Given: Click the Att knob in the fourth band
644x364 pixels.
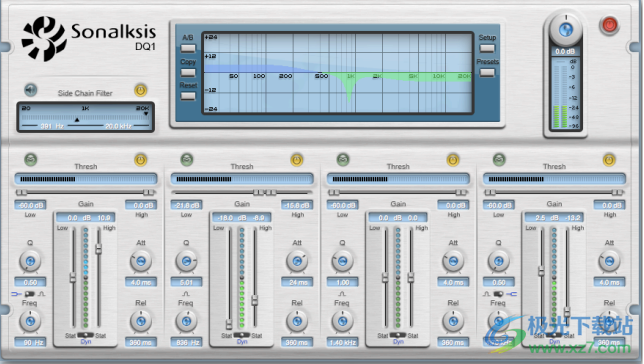Looking at the screenshot, I should [x=609, y=261].
